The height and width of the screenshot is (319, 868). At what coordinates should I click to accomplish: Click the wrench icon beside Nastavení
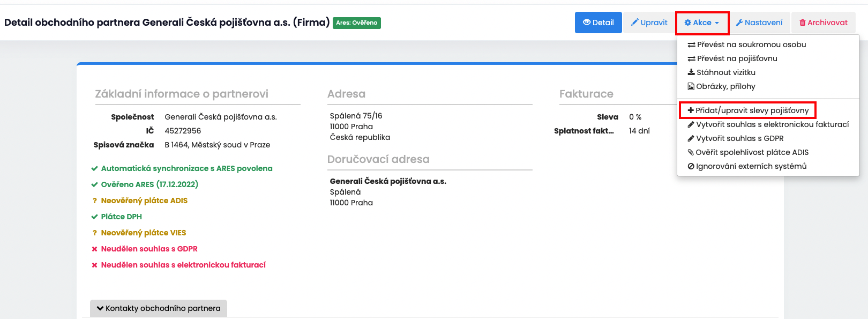[x=739, y=23]
